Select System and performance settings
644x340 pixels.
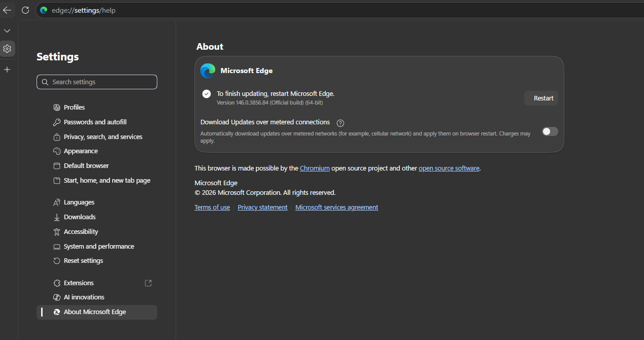click(x=98, y=247)
